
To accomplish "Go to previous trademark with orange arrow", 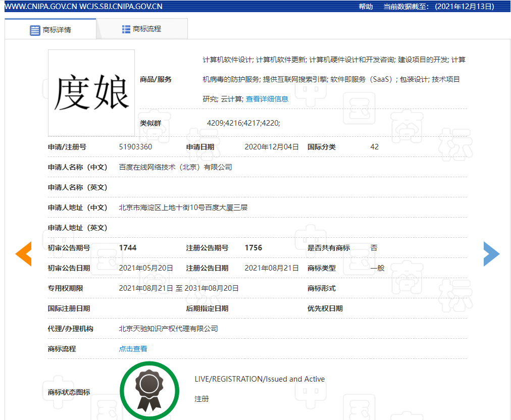I will [23, 254].
